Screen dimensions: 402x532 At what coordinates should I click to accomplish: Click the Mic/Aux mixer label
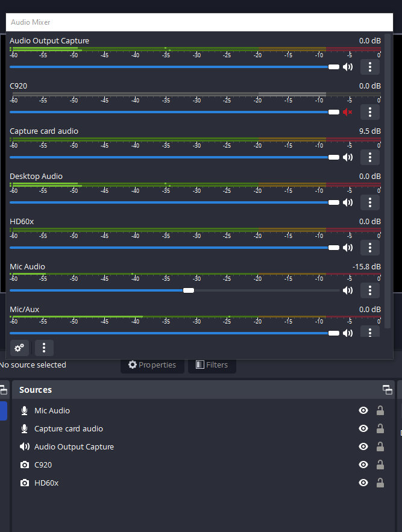coord(25,310)
